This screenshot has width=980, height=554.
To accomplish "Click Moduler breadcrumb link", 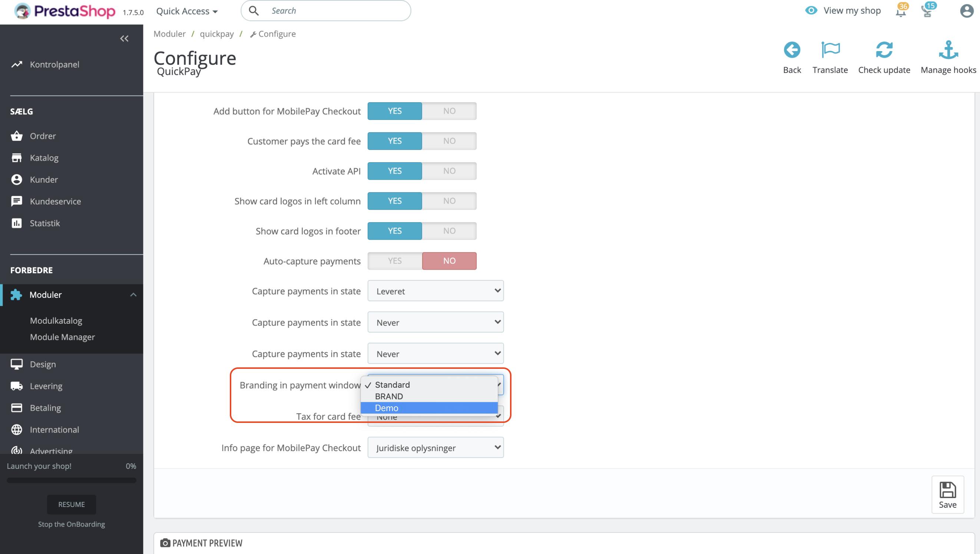I will click(x=169, y=33).
